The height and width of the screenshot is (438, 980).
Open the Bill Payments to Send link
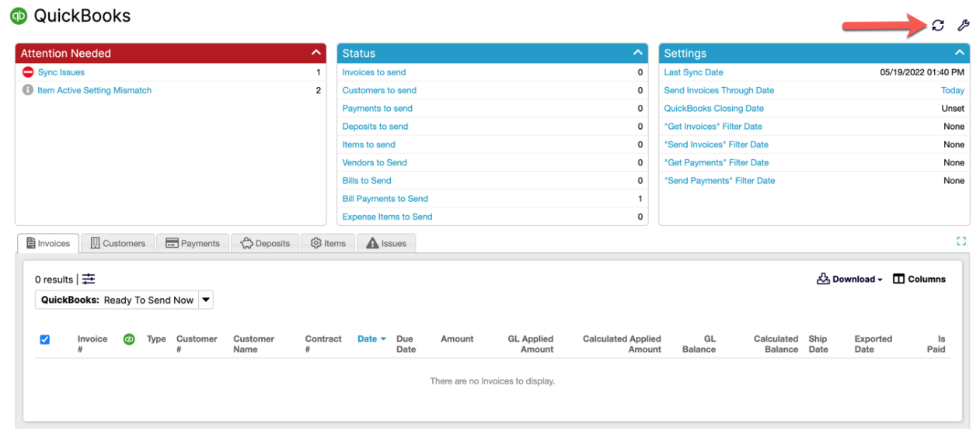[x=385, y=198]
